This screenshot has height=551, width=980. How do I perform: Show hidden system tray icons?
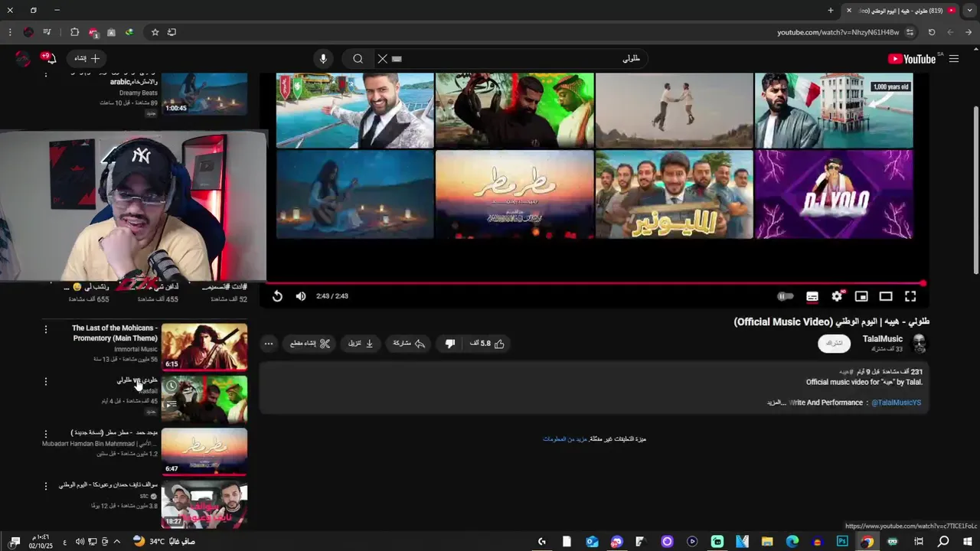coord(116,542)
